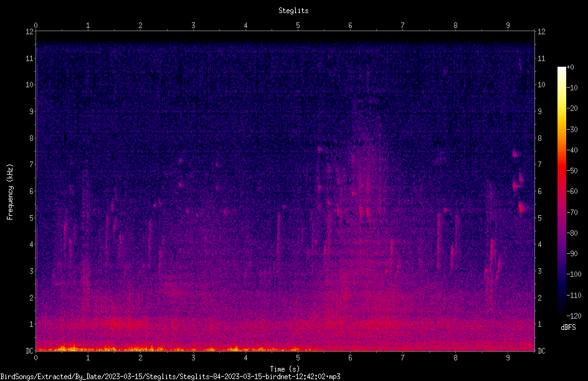
Task: Click the Steglits title at top
Action: click(293, 11)
